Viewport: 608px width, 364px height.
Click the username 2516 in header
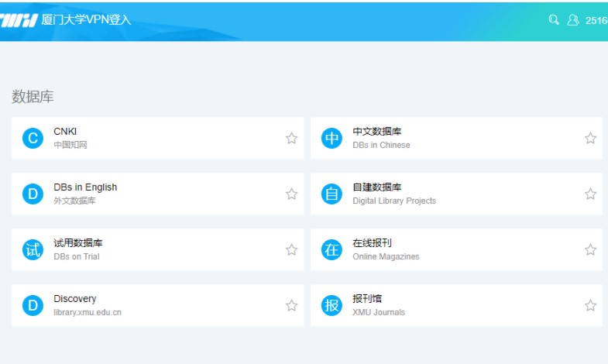pyautogui.click(x=596, y=21)
